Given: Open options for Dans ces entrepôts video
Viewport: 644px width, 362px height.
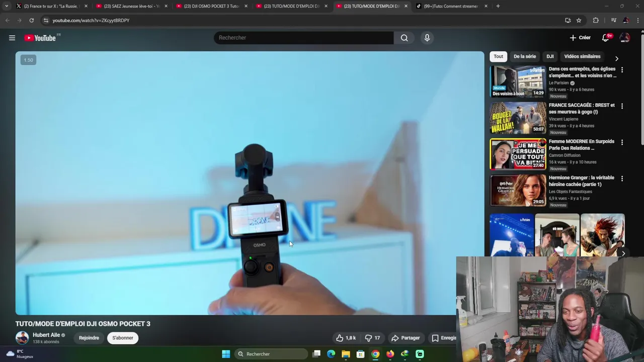Looking at the screenshot, I should 622,70.
